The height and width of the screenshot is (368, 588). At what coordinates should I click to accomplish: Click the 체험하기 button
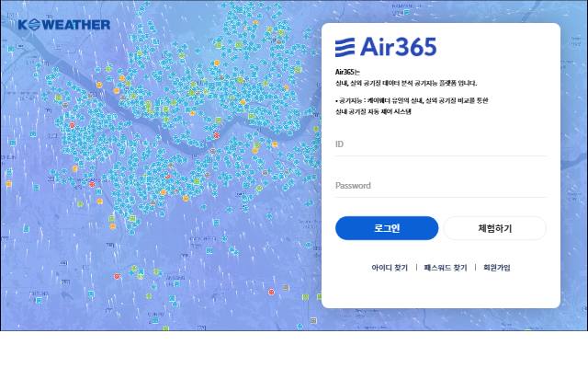pyautogui.click(x=495, y=228)
